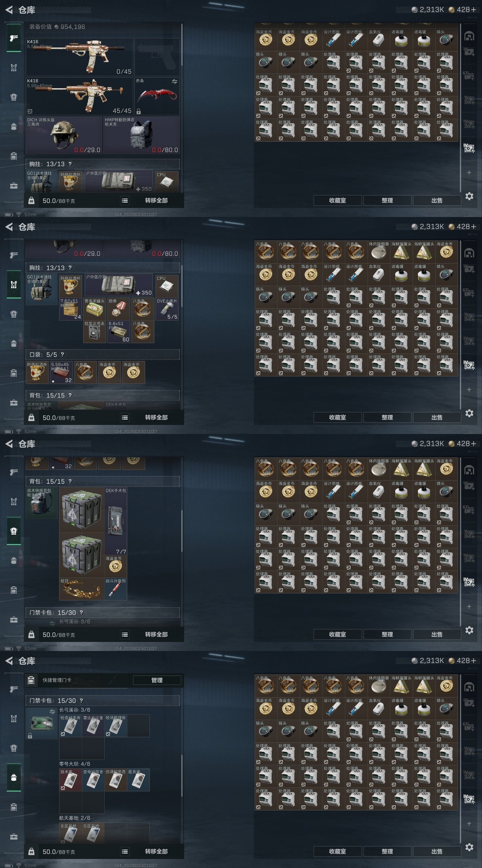
Task: Click the empty pistol sidearm slot
Action: [157, 57]
